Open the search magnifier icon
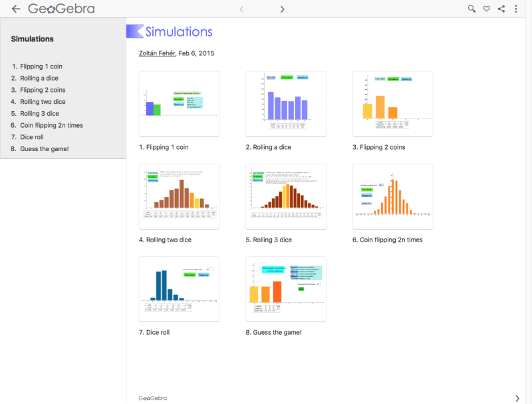 point(471,9)
